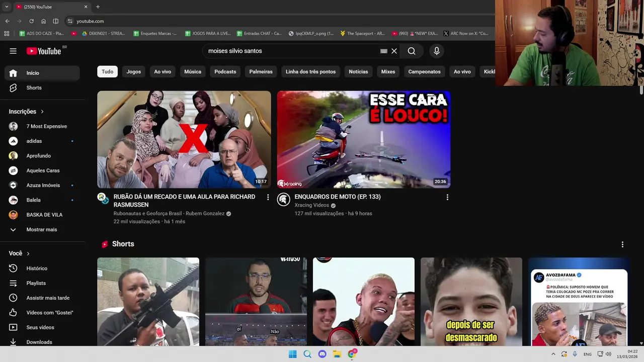Open the ENQUADROS DE MOTO (EP. 133) title
This screenshot has height=362, width=644.
[x=338, y=197]
